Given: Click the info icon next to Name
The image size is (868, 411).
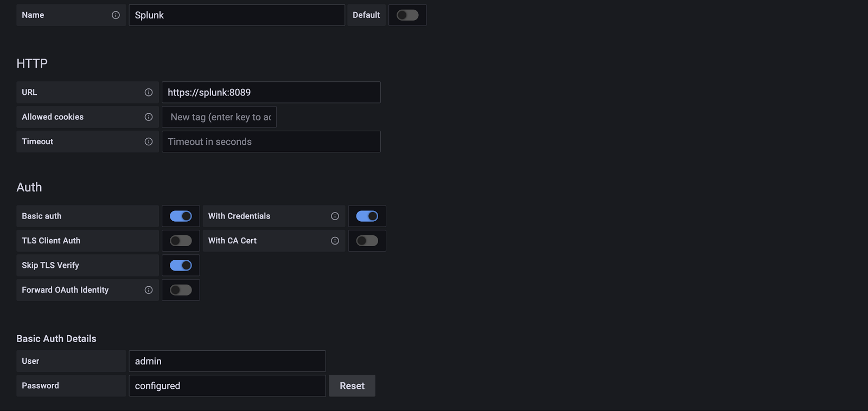Looking at the screenshot, I should coord(116,15).
